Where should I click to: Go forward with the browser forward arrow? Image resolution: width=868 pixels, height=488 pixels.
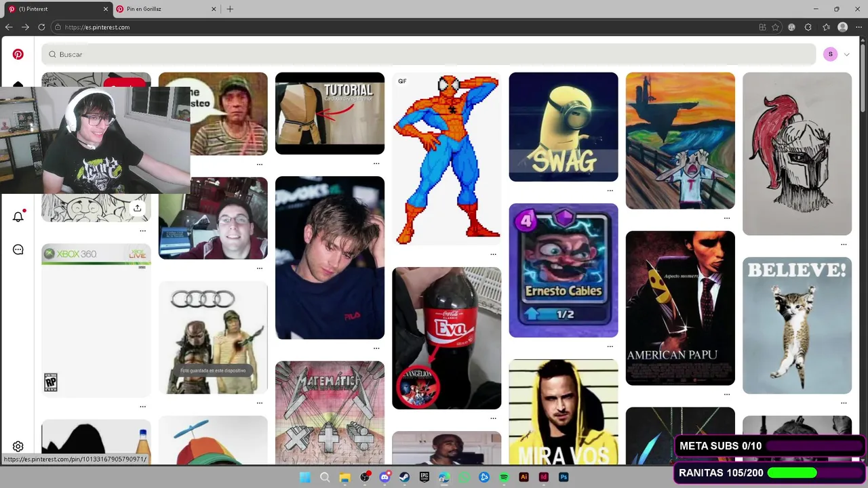coord(25,27)
